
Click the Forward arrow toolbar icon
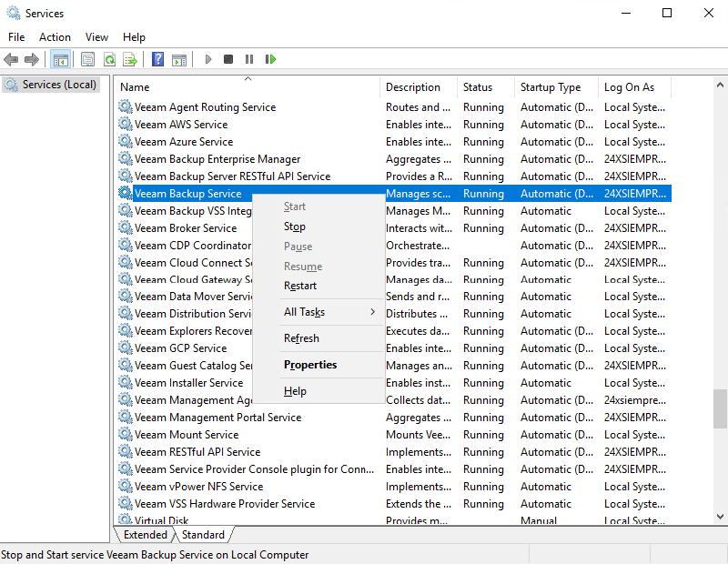pyautogui.click(x=32, y=59)
